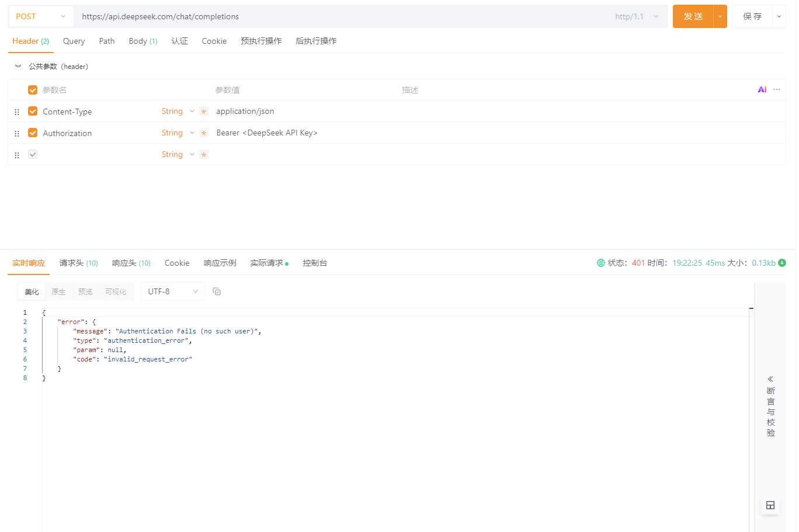Disable the Authorization header checkbox
Screen dimensions: 799x532
(33, 133)
